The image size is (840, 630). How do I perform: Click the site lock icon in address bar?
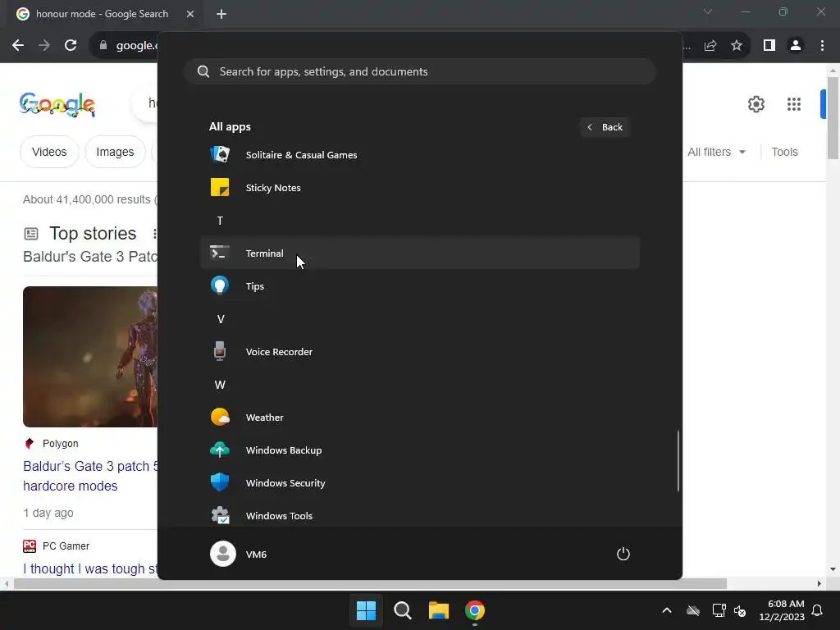(103, 46)
